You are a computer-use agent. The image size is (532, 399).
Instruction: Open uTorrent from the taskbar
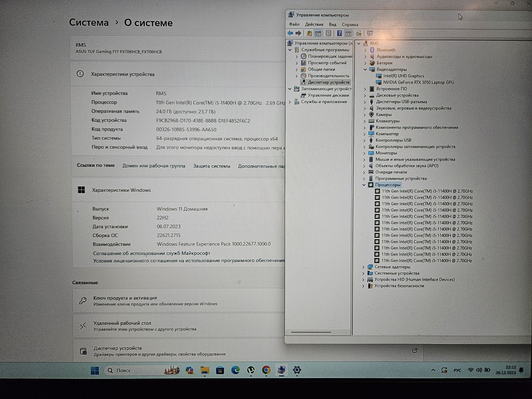[x=251, y=370]
